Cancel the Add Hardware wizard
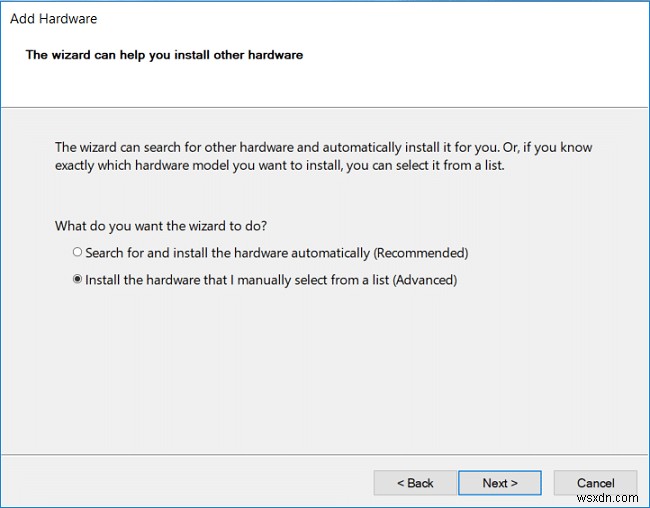Viewport: 650px width, 508px height. coord(595,483)
